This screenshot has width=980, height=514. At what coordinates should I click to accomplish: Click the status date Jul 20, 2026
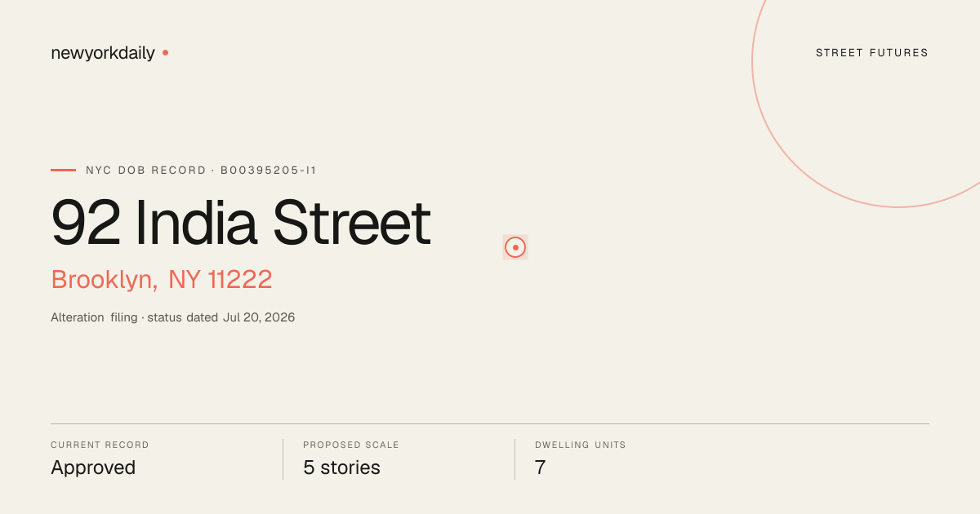pyautogui.click(x=259, y=317)
